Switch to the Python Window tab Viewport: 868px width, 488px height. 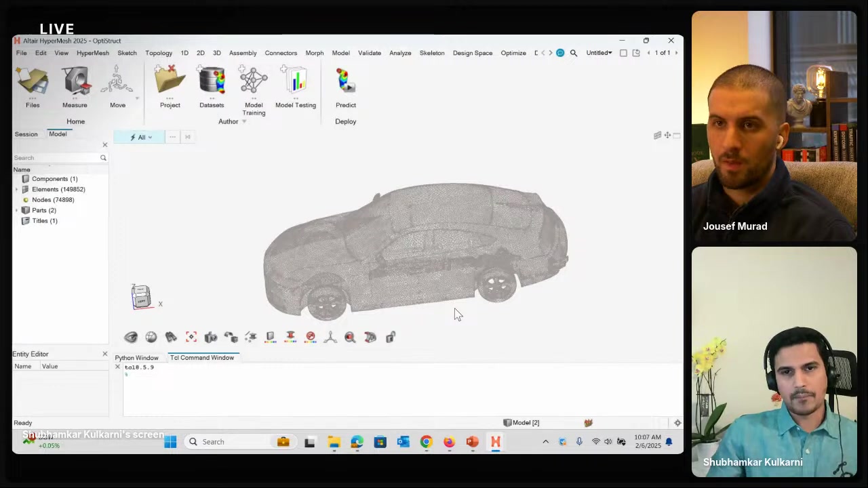[136, 358]
